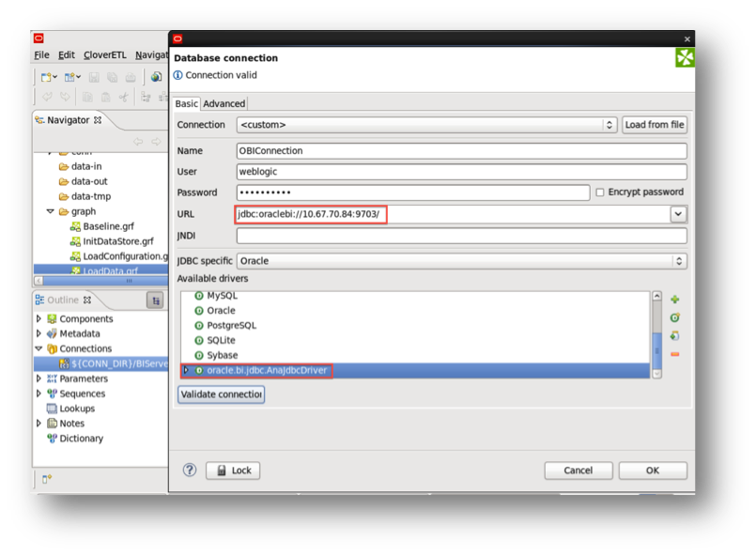Image resolution: width=756 pixels, height=556 pixels.
Task: Select the PostgreSQL driver in list
Action: tap(231, 326)
